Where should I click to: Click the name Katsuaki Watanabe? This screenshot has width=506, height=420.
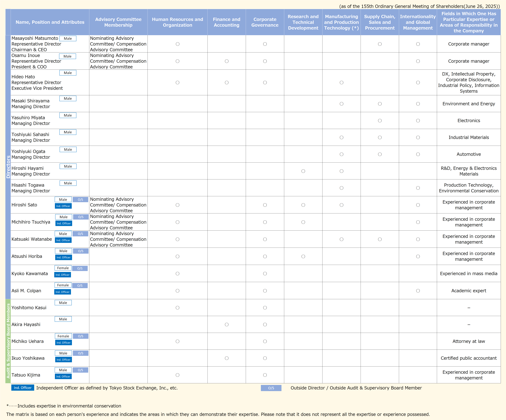32,239
